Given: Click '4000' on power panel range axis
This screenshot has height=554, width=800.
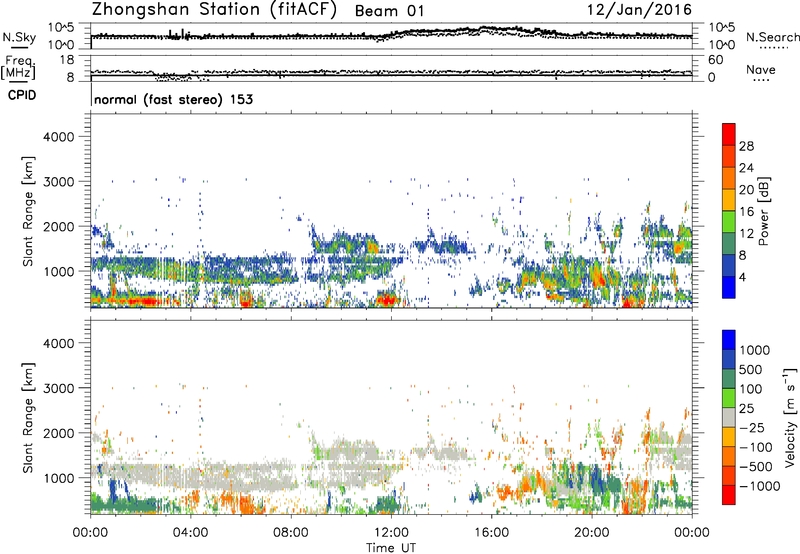Looking at the screenshot, I should tap(58, 137).
